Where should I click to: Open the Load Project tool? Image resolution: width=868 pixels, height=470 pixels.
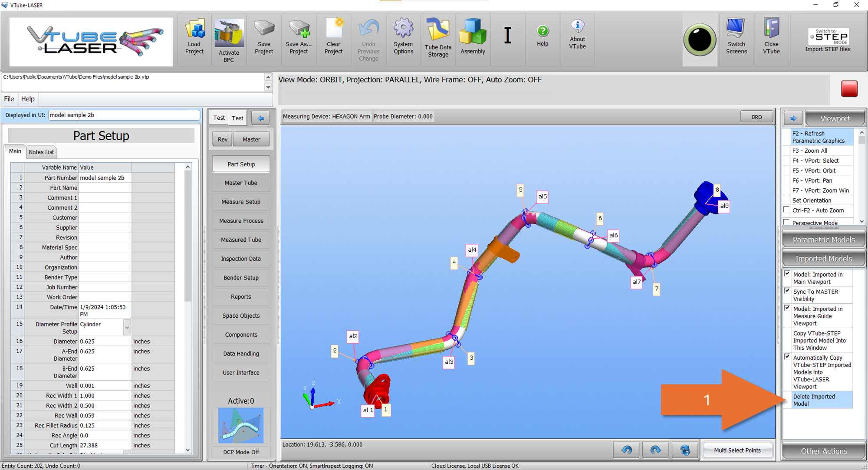(x=194, y=39)
